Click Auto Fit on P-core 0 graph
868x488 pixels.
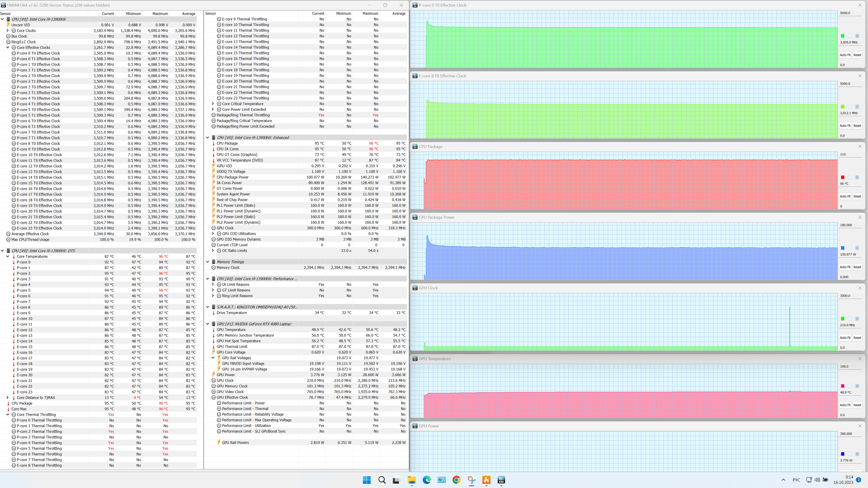click(x=845, y=55)
